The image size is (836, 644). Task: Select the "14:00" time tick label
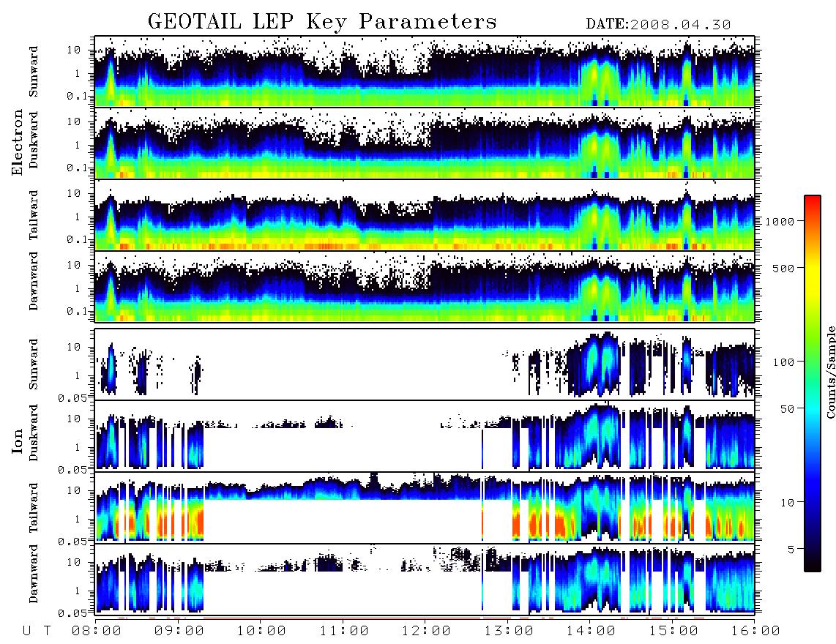click(590, 631)
